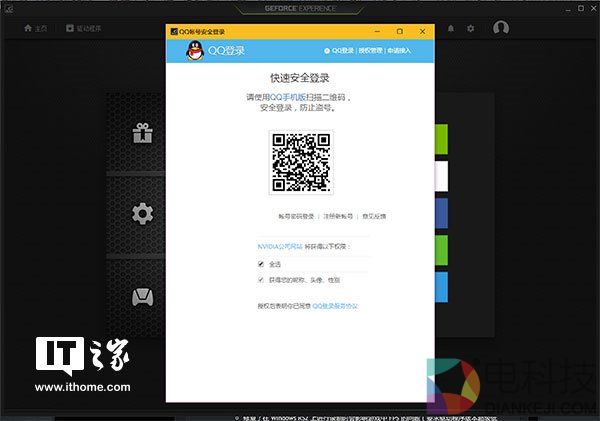Close the QQ帐号安全登录 dialog

click(x=422, y=31)
